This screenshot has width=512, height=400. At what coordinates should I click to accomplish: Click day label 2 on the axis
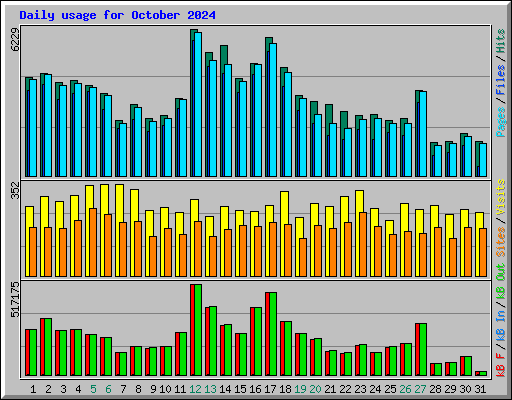click(48, 389)
